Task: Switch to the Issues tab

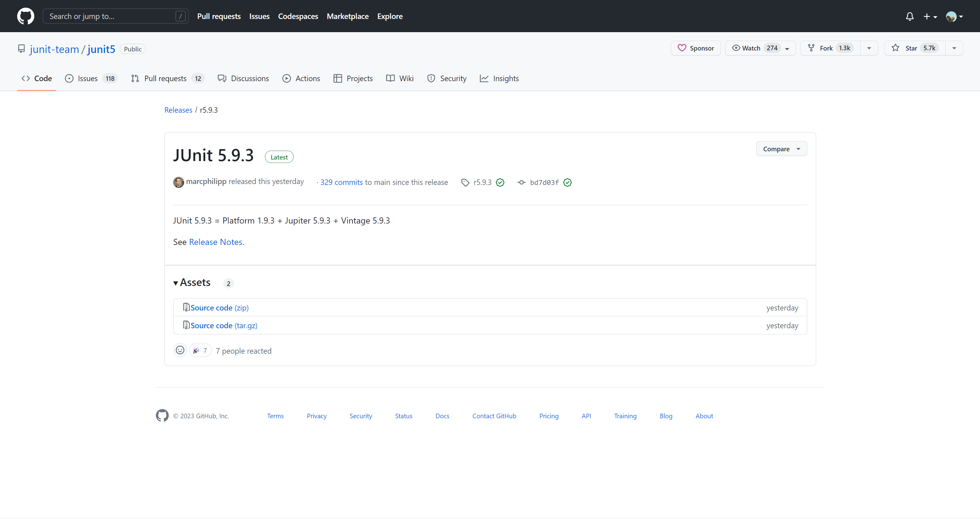Action: [91, 78]
